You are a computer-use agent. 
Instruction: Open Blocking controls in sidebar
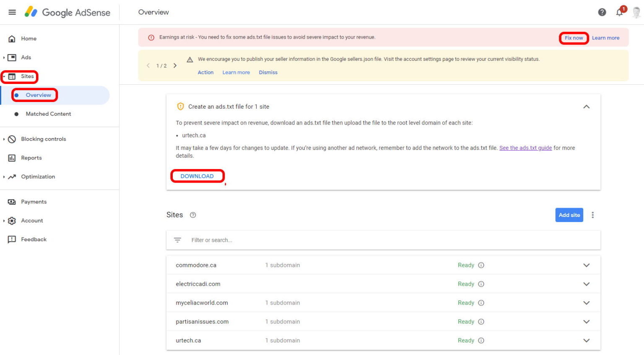point(43,139)
